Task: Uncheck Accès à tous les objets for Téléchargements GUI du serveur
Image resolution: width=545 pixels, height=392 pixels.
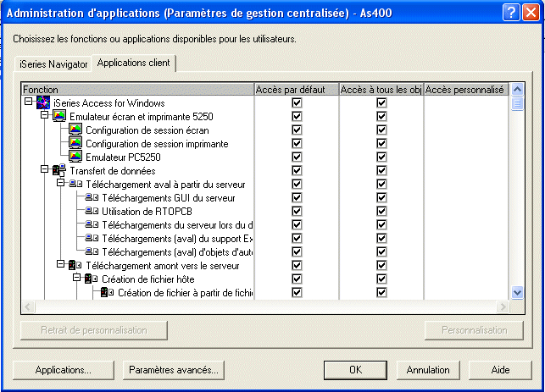Action: [x=381, y=197]
